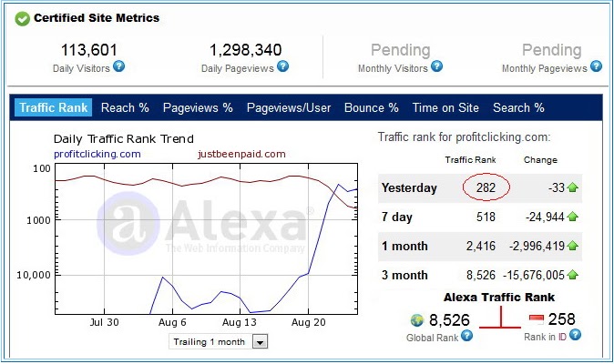Click the Alexa Traffic Rank heading
This screenshot has width=614, height=364.
(499, 298)
